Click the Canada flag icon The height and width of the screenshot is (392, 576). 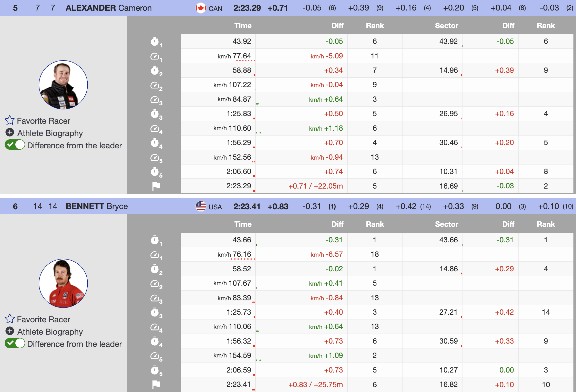pyautogui.click(x=201, y=8)
